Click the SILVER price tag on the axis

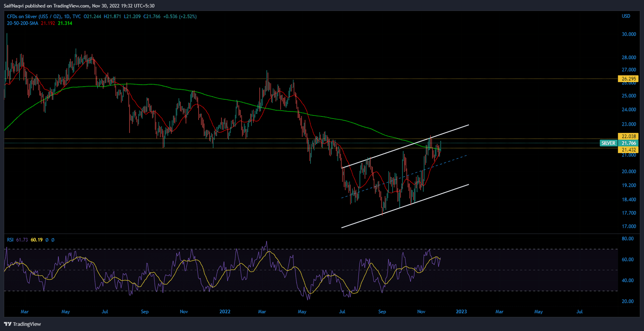[x=608, y=143]
